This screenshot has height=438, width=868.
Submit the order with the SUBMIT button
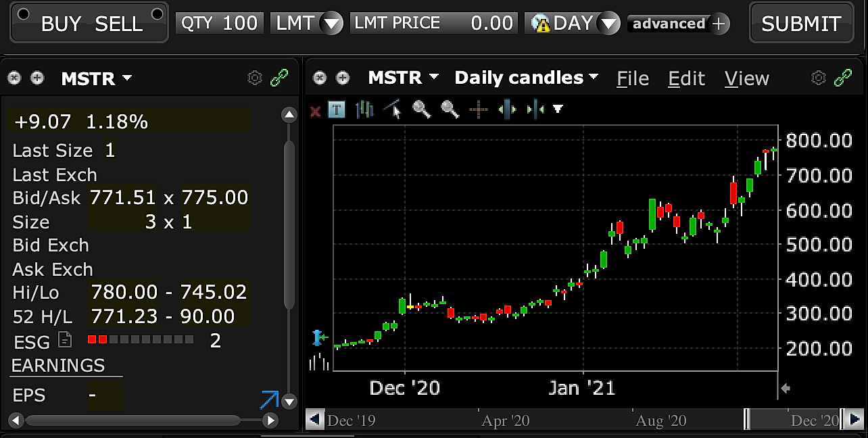pos(800,24)
